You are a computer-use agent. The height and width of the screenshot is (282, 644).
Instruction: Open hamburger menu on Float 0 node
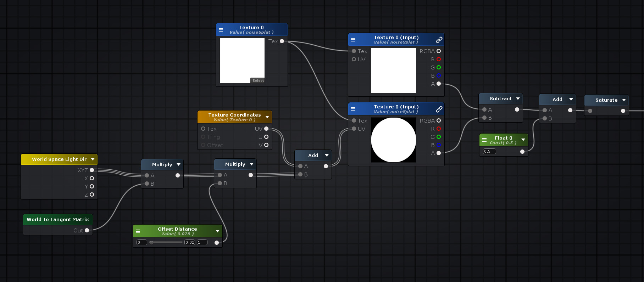(484, 140)
